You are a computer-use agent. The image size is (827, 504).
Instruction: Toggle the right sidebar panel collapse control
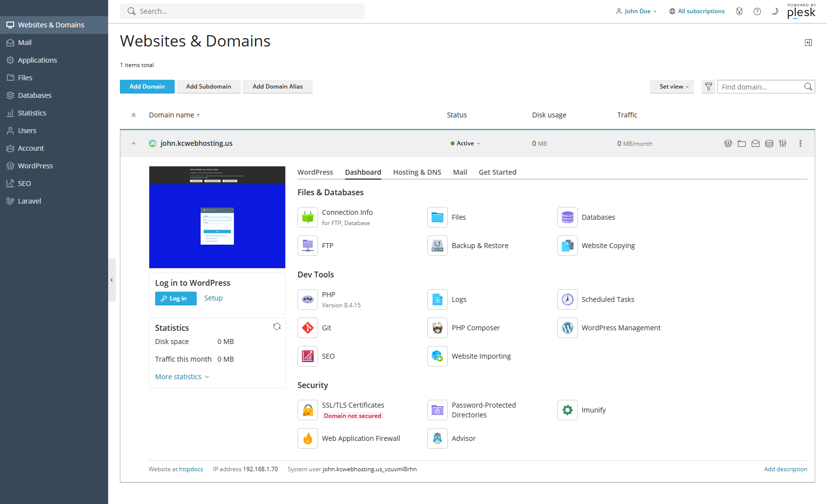[808, 43]
